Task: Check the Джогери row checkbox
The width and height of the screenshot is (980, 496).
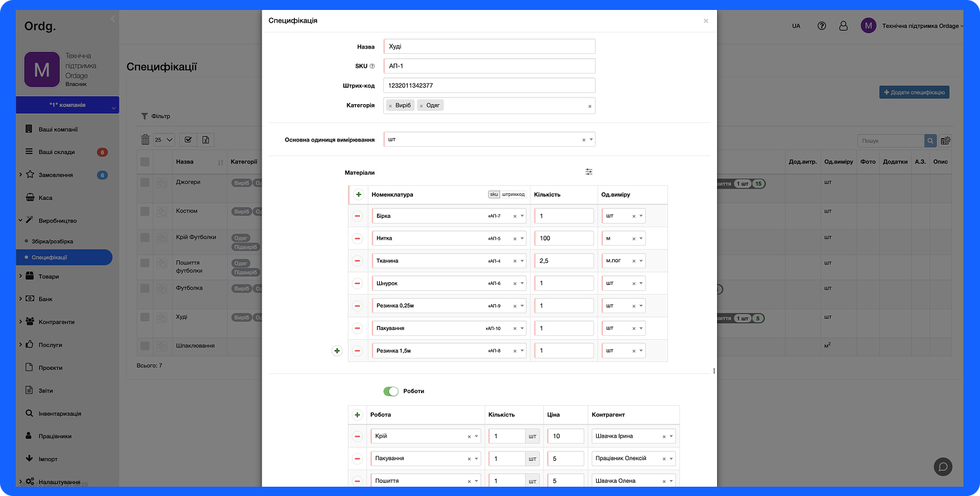Action: click(145, 183)
